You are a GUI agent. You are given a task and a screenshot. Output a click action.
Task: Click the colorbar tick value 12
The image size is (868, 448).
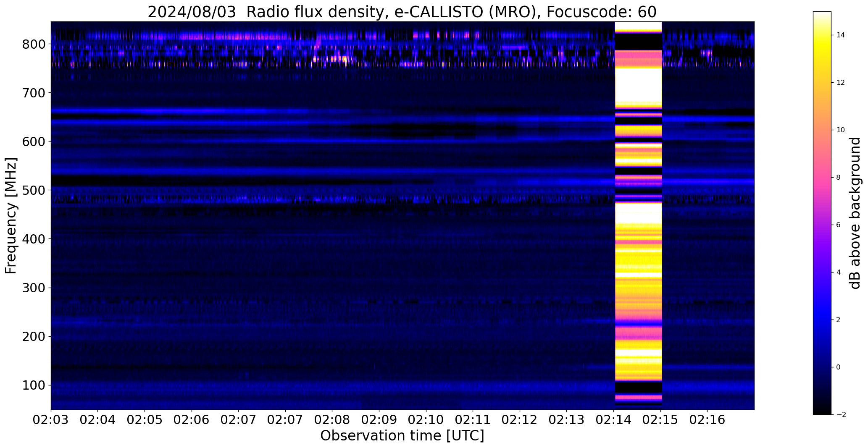tap(841, 83)
